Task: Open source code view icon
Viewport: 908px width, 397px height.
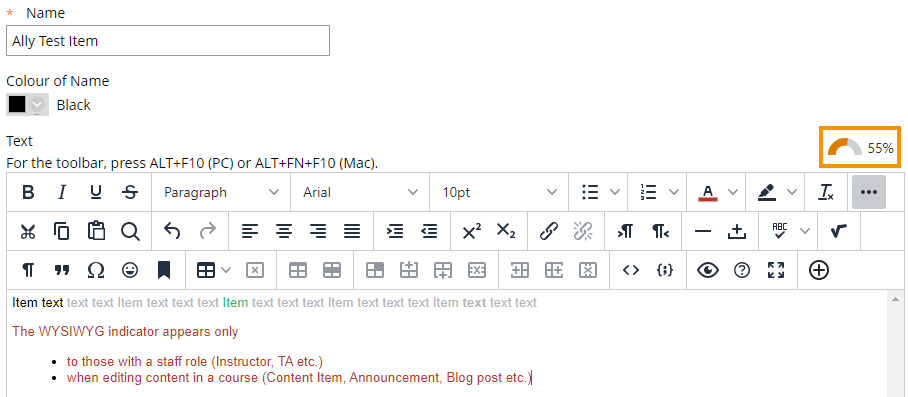Action: 631,270
